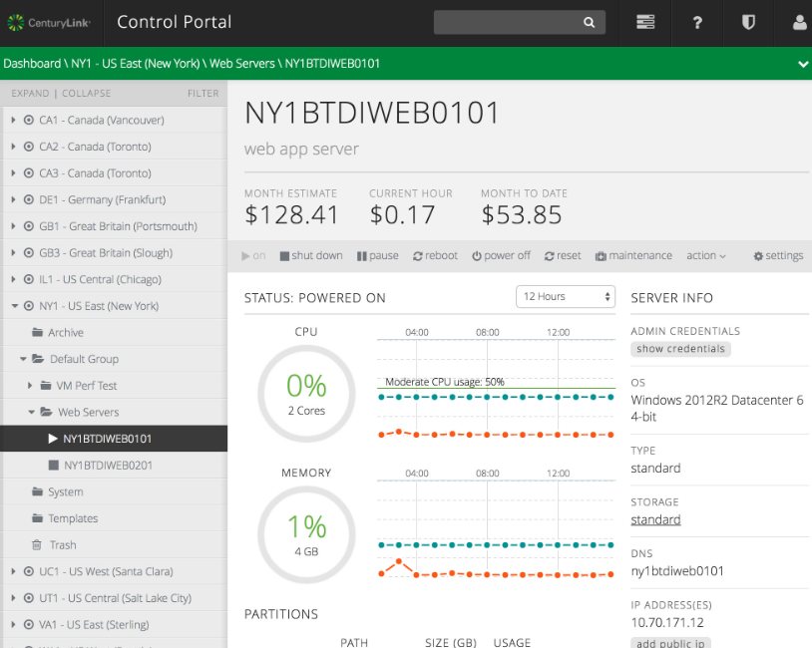Expand the VM Perf Test arrow
812x648 pixels.
click(30, 385)
